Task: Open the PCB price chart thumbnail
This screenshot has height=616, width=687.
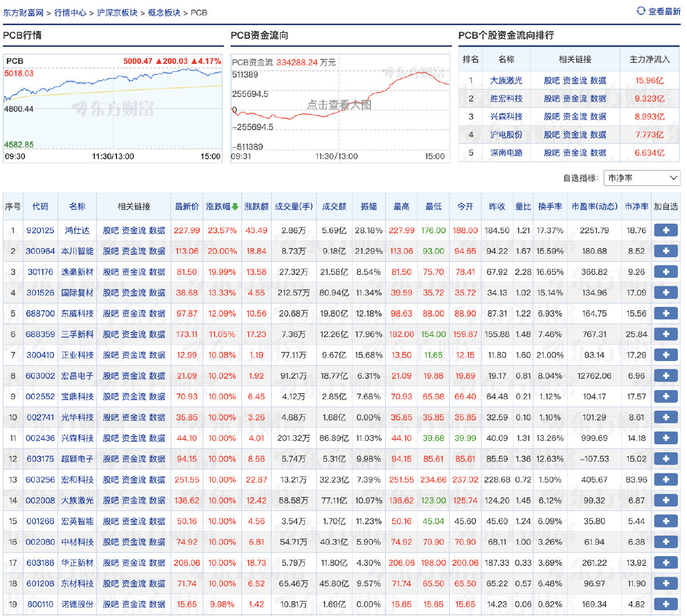Action: [113, 108]
